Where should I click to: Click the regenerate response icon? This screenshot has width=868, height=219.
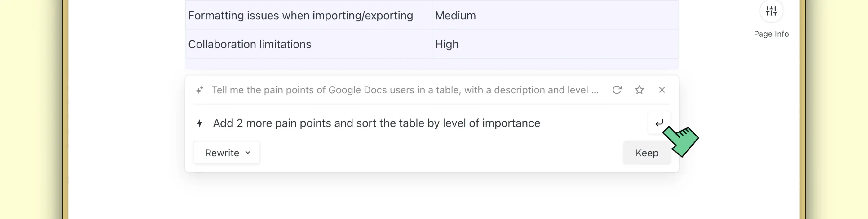(x=617, y=90)
